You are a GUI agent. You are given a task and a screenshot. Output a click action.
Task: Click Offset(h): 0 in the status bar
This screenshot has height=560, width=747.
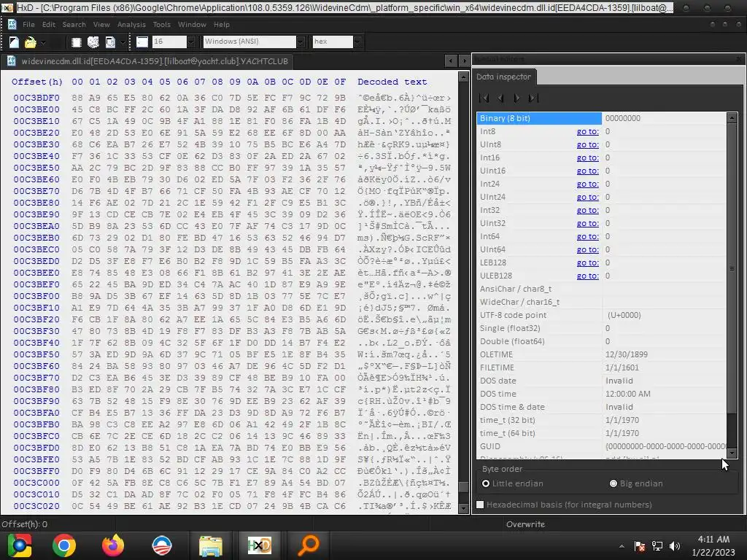(24, 524)
